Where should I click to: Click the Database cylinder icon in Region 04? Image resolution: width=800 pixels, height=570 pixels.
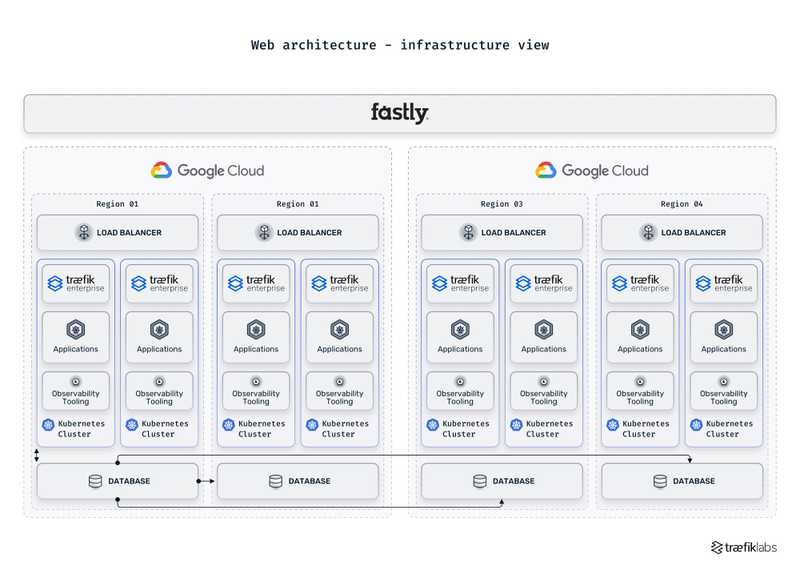[x=660, y=481]
